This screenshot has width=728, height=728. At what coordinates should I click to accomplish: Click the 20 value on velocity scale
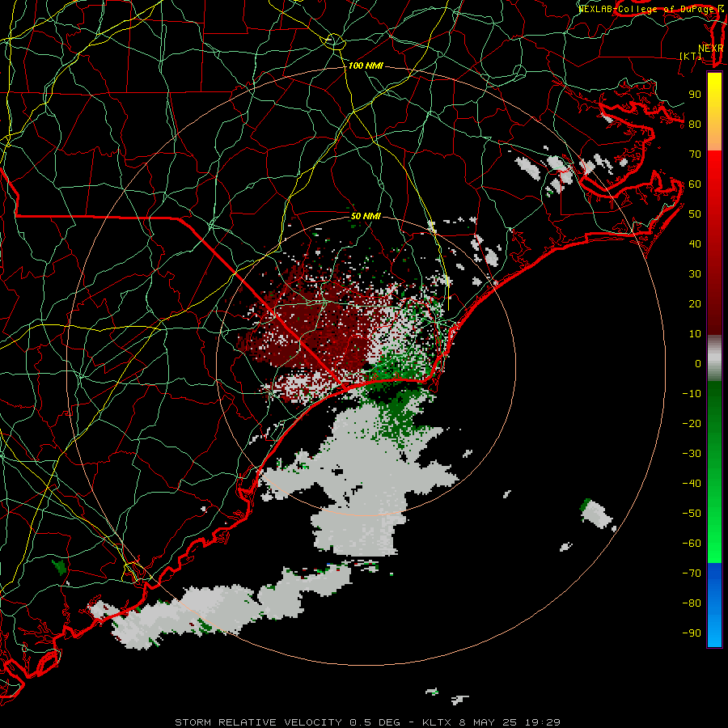(x=695, y=304)
